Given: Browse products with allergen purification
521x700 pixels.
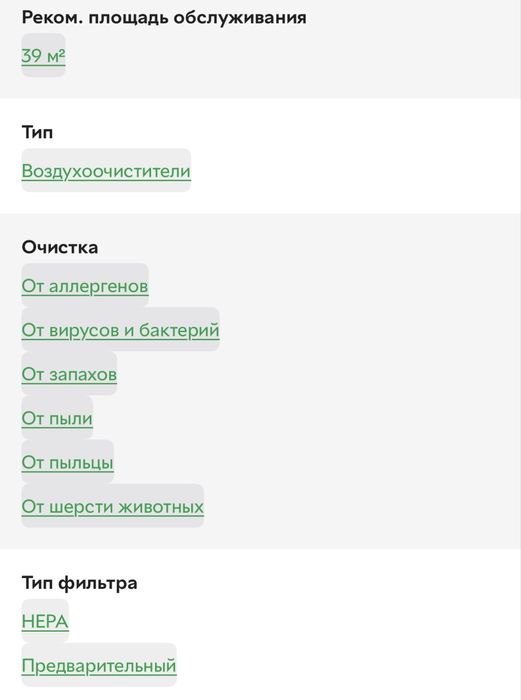Looking at the screenshot, I should [85, 286].
